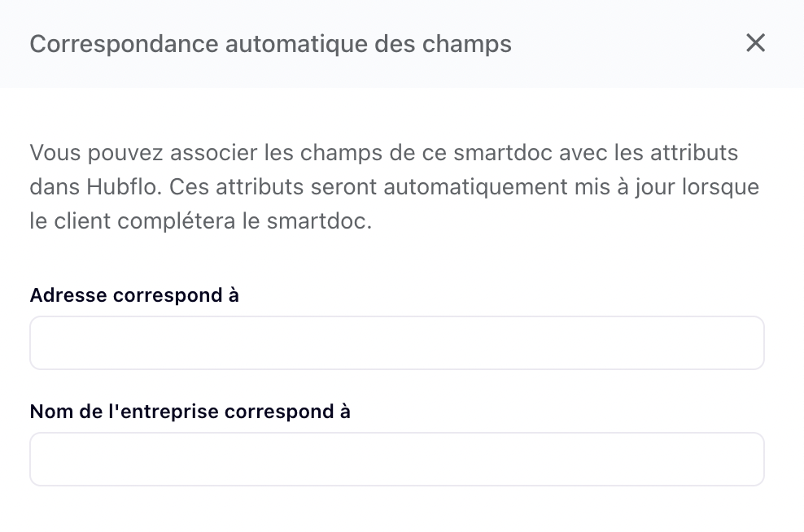Click the word "attributs" ending the first line
The width and height of the screenshot is (804, 532).
click(694, 152)
